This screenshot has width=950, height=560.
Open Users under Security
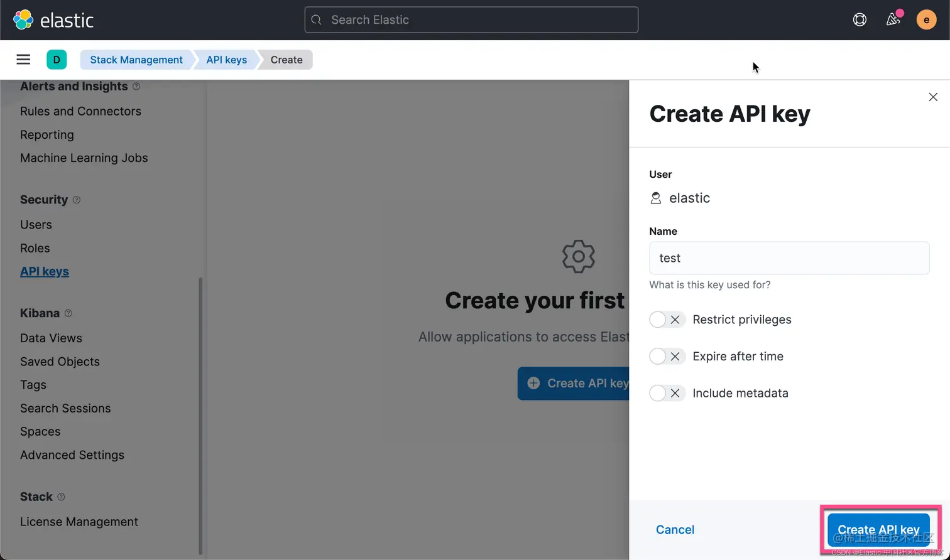[36, 225]
